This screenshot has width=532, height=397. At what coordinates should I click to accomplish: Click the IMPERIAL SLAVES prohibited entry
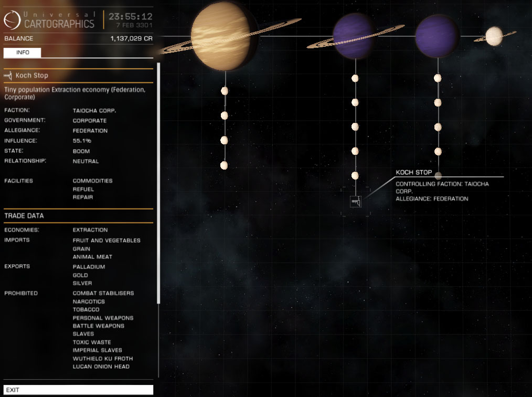[x=98, y=350]
